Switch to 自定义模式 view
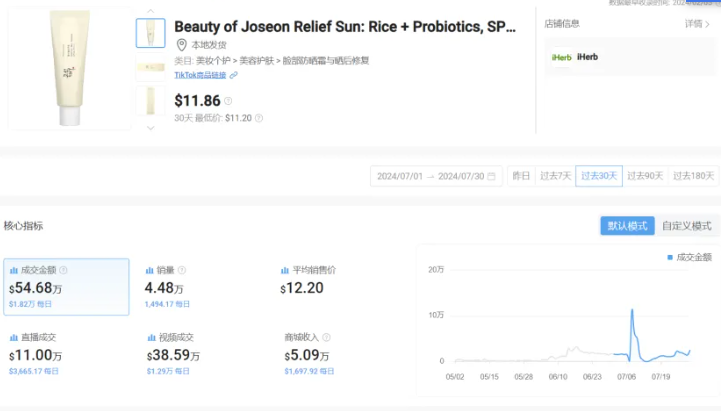 tap(686, 226)
